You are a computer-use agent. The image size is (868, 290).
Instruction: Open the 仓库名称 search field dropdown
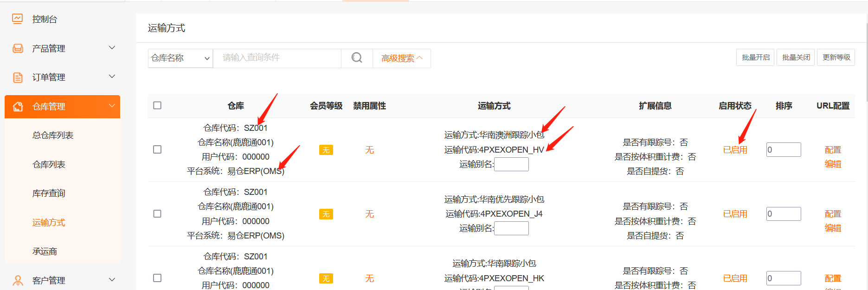(x=180, y=58)
